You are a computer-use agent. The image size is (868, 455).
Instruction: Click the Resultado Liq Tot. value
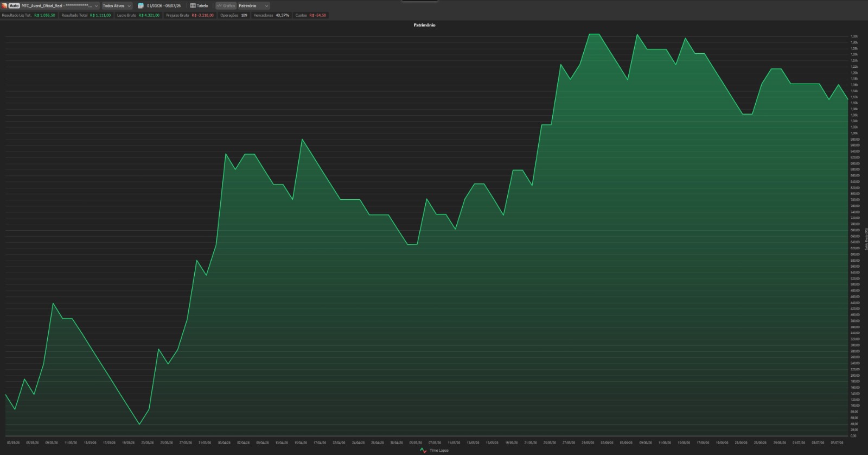[x=44, y=15]
